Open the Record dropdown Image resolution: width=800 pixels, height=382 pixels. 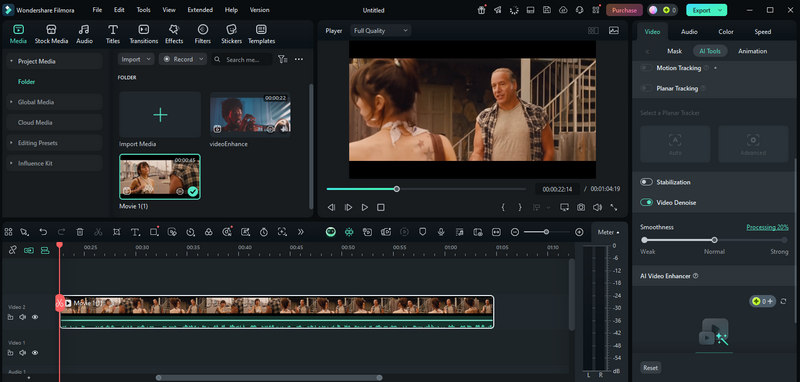183,59
